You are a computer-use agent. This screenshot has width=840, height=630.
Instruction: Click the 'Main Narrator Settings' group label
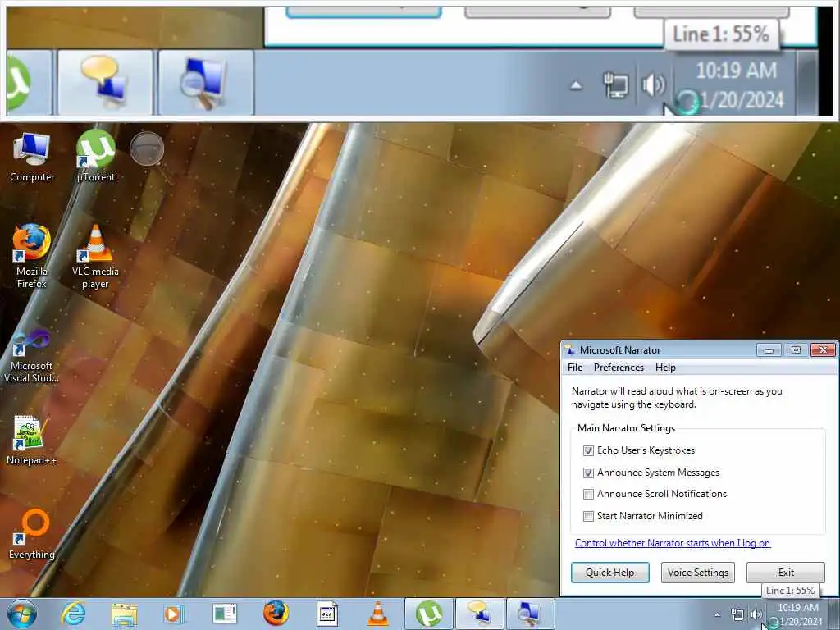(x=626, y=428)
